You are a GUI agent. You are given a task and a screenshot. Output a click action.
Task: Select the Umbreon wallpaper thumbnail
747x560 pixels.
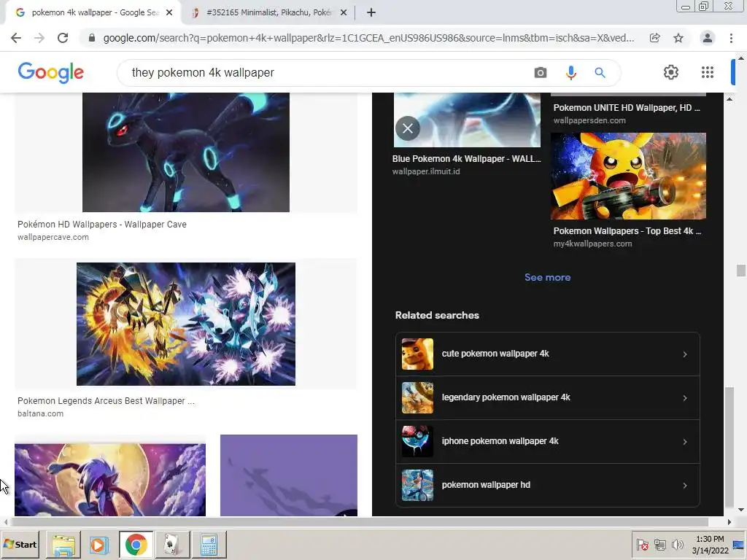[186, 152]
